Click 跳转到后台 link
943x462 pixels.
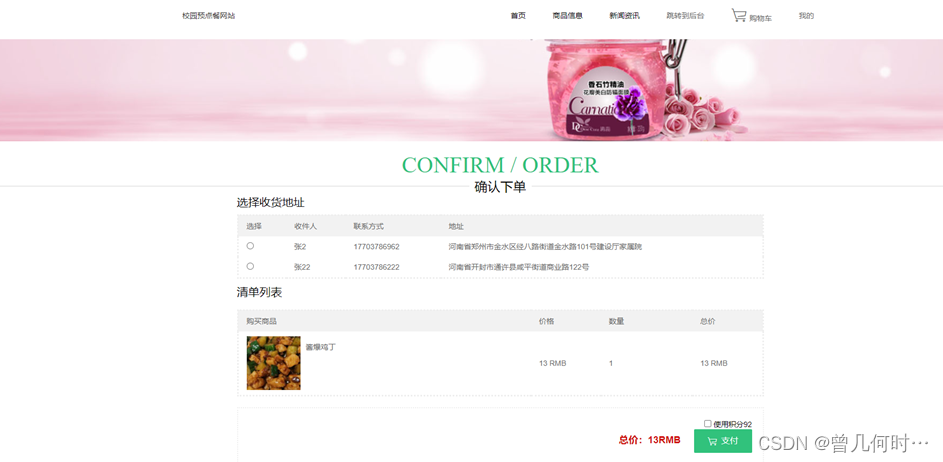click(685, 16)
